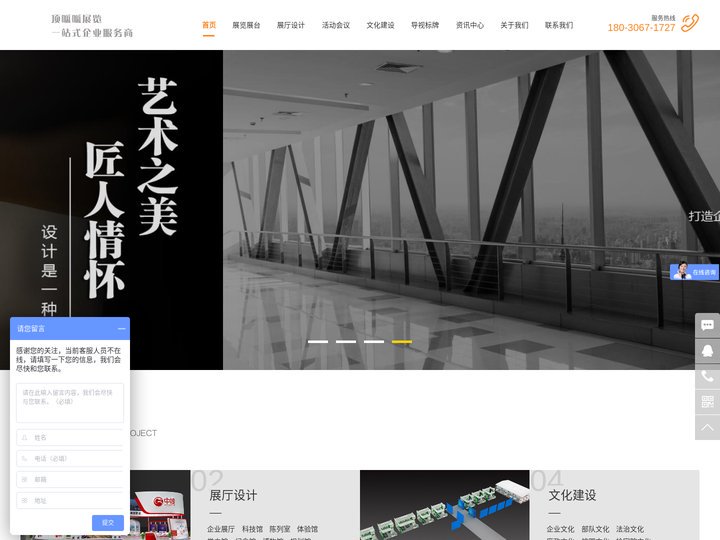Open the 展览展台 menu item
This screenshot has width=720, height=540.
(246, 25)
